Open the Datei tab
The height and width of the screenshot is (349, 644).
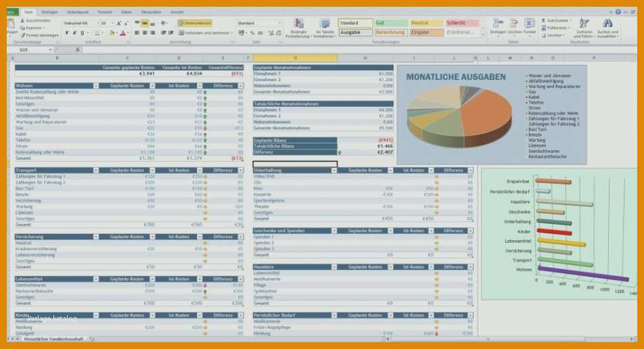coord(12,12)
